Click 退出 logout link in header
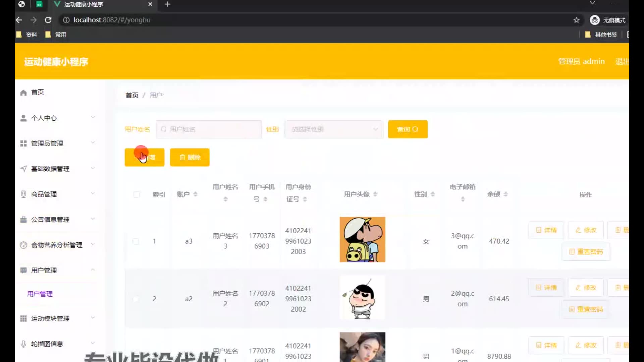The image size is (644, 362). pyautogui.click(x=622, y=62)
